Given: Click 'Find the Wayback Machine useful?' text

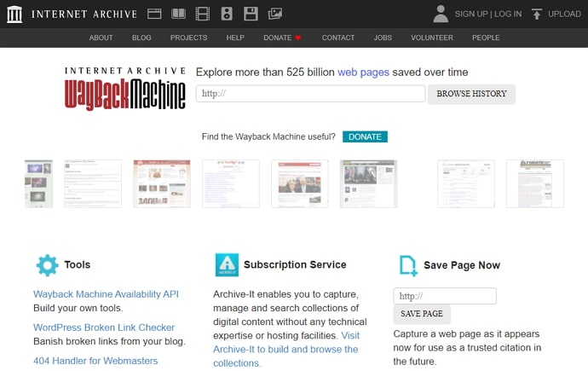Looking at the screenshot, I should pyautogui.click(x=268, y=136).
